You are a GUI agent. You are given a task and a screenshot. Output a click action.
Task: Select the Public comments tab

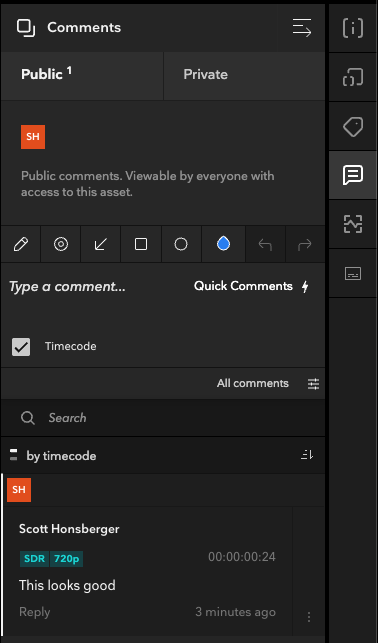pos(82,75)
